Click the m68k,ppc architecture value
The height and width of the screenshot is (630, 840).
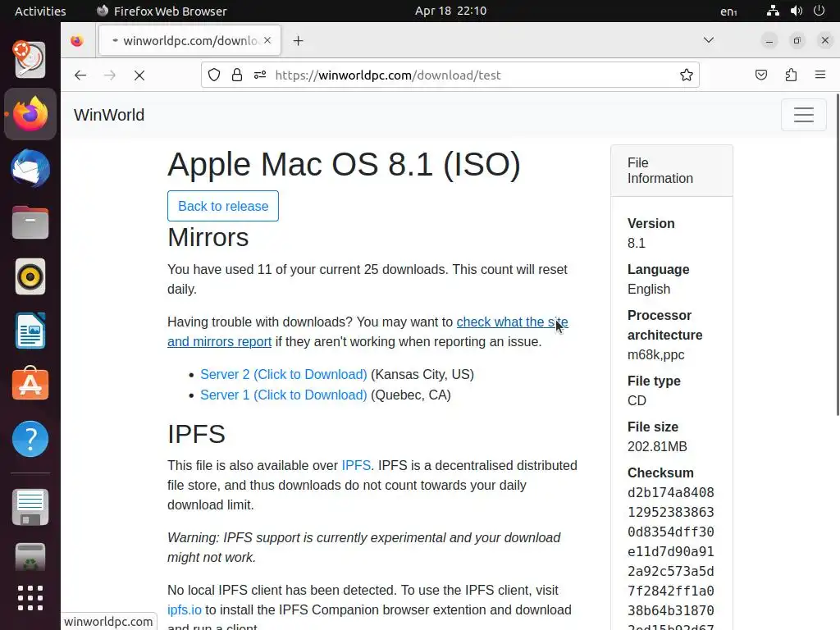[x=655, y=354]
